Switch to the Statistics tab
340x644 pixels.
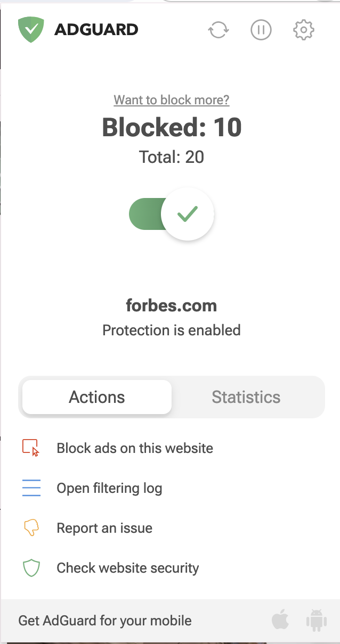point(246,397)
